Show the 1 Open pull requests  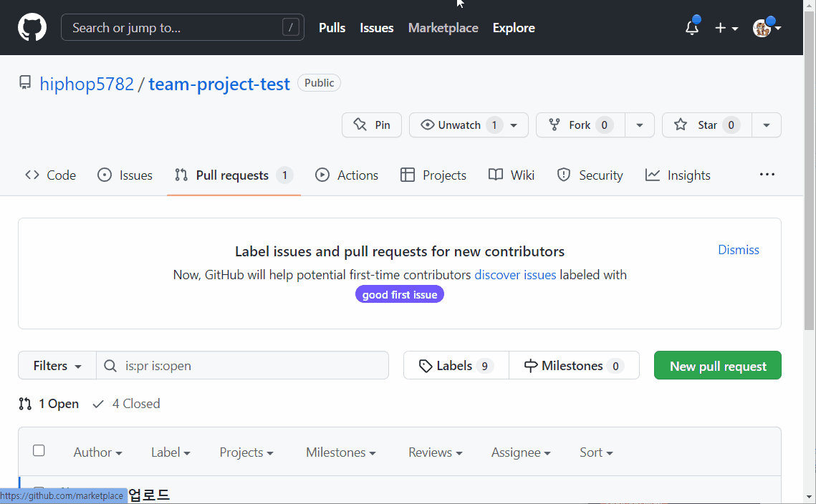click(49, 404)
